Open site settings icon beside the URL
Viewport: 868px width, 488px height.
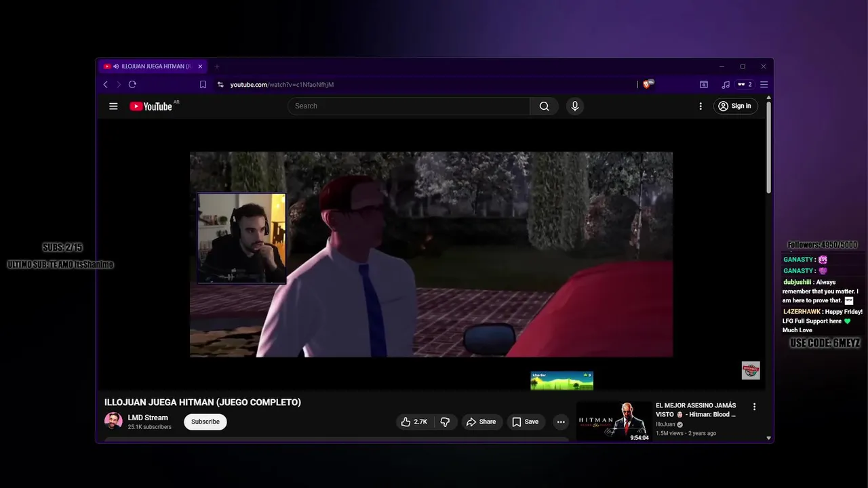220,85
